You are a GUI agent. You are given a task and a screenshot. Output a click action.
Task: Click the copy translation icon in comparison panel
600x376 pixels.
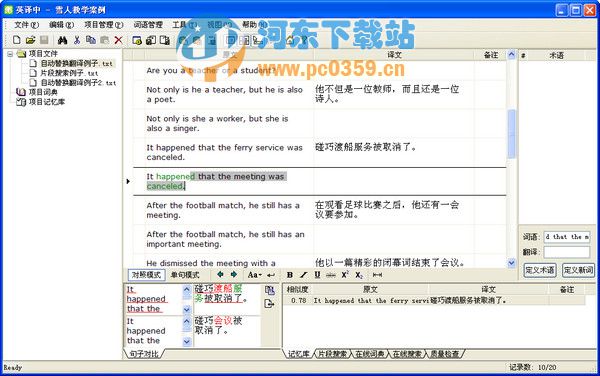click(269, 290)
